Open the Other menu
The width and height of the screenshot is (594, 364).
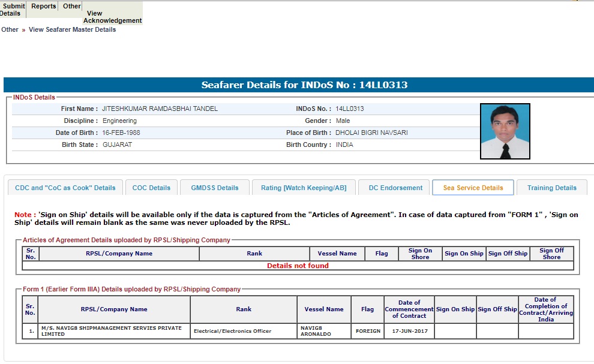tap(71, 7)
